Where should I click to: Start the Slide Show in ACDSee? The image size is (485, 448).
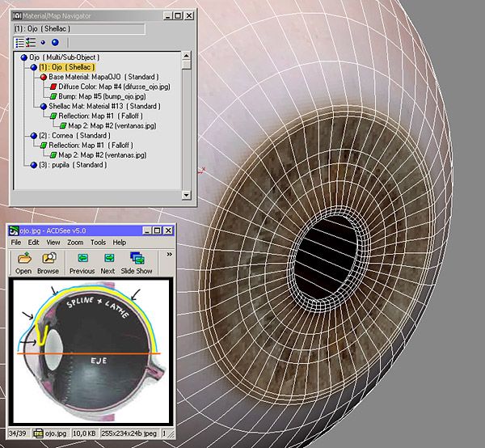tap(137, 258)
